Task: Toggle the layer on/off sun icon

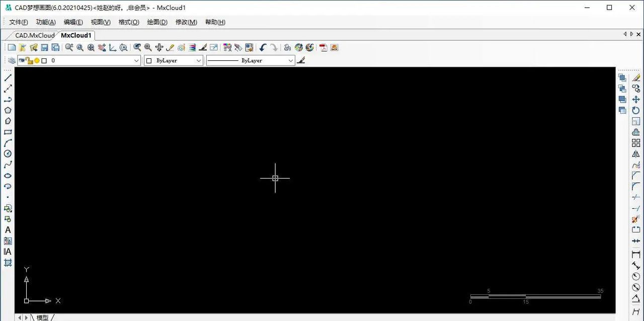Action: pyautogui.click(x=37, y=60)
